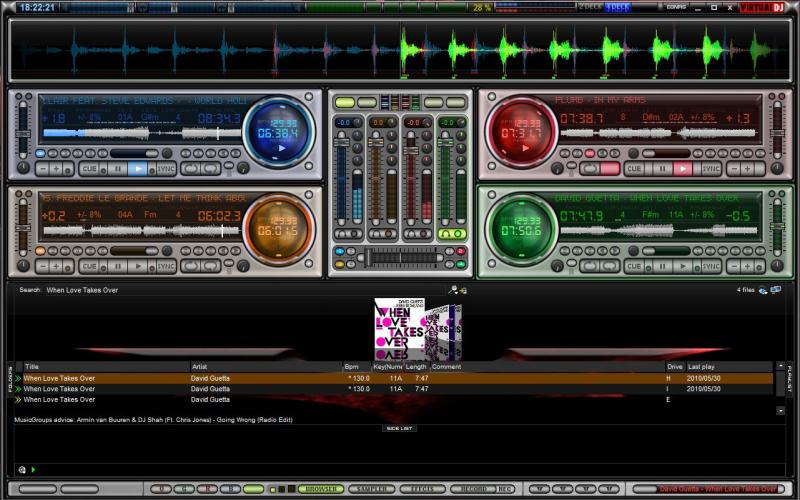The width and height of the screenshot is (800, 500).
Task: Toggle headphone cue on orange mixer channel
Action: (x=383, y=234)
